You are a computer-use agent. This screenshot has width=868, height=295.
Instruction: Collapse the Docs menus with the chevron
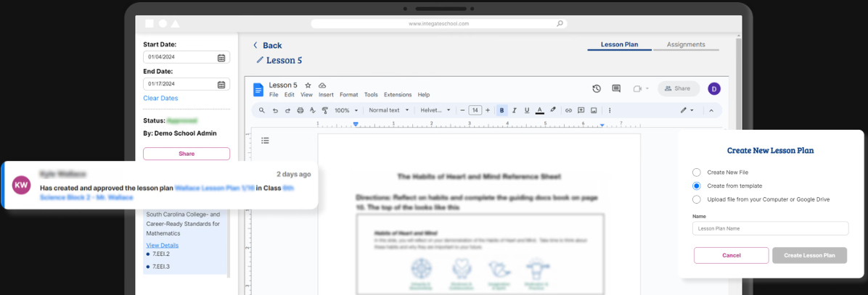(x=711, y=110)
